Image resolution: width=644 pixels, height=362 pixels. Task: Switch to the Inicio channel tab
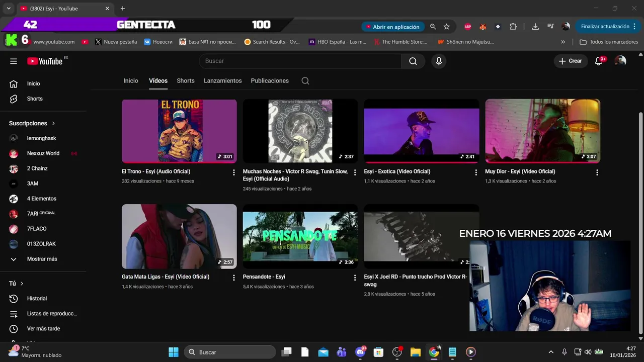pos(131,81)
